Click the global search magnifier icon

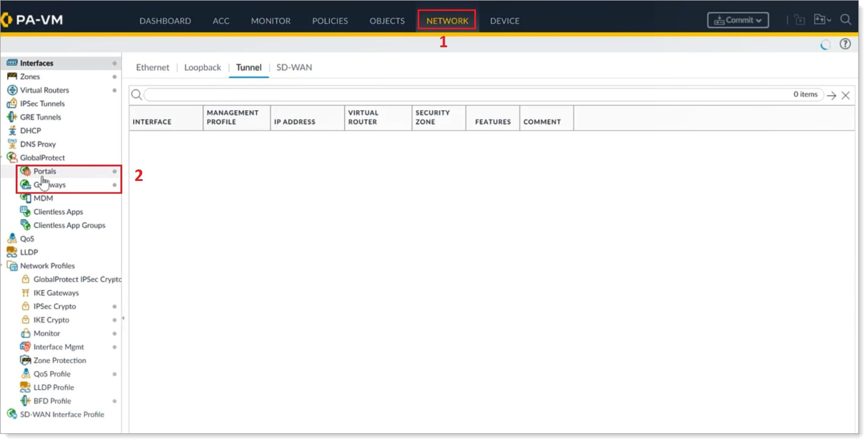(846, 20)
